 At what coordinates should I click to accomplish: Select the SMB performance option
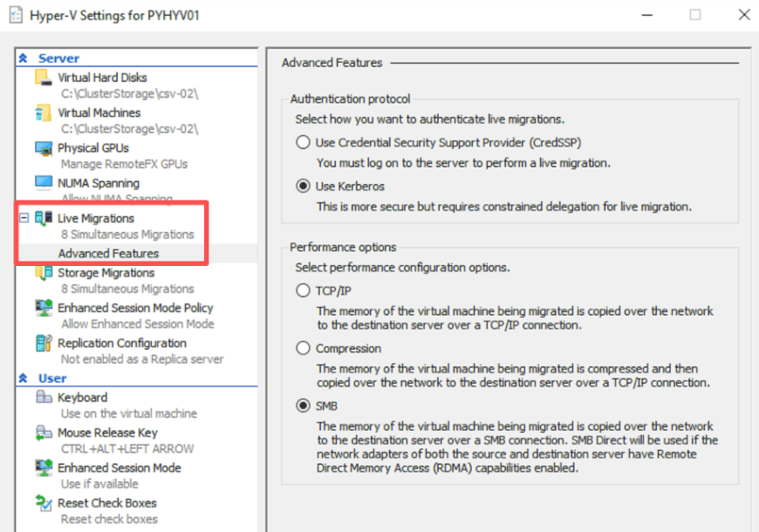coord(303,406)
